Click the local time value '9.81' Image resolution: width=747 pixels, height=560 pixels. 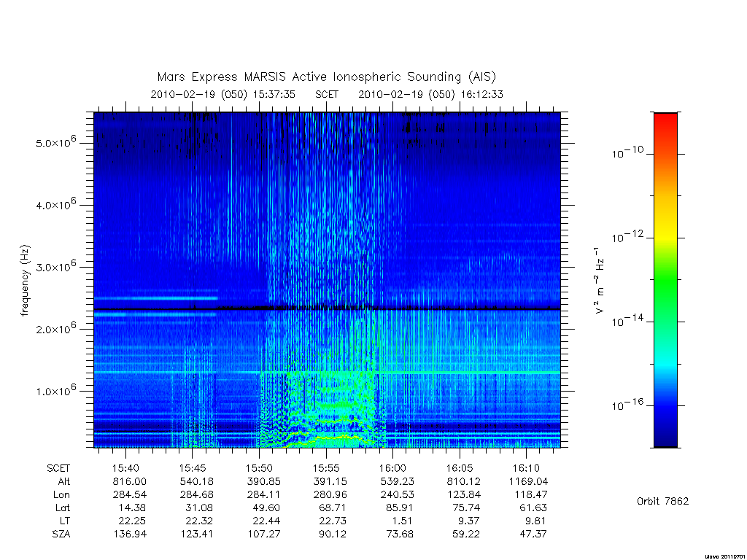click(535, 521)
